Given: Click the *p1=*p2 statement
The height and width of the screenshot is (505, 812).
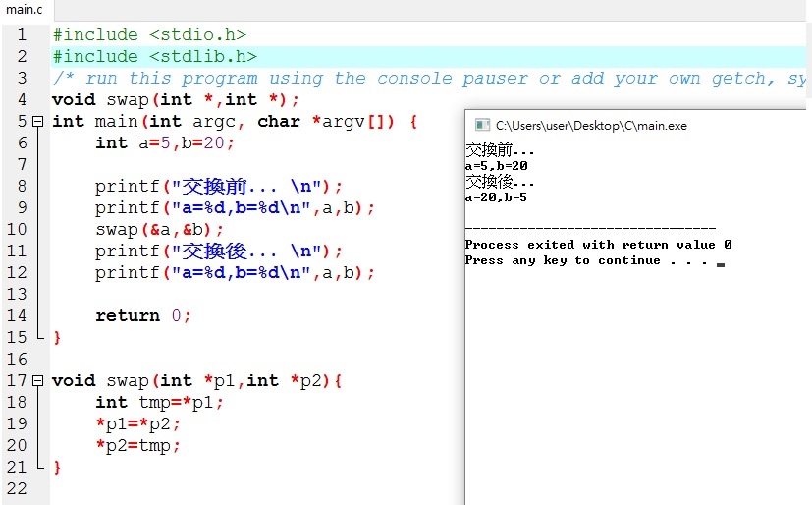Looking at the screenshot, I should (x=138, y=424).
